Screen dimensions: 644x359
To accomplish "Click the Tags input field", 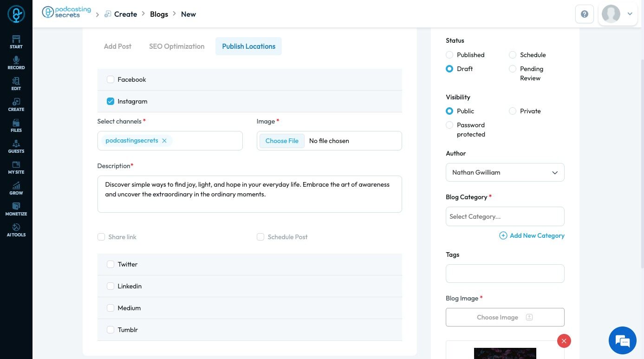I will click(x=505, y=274).
